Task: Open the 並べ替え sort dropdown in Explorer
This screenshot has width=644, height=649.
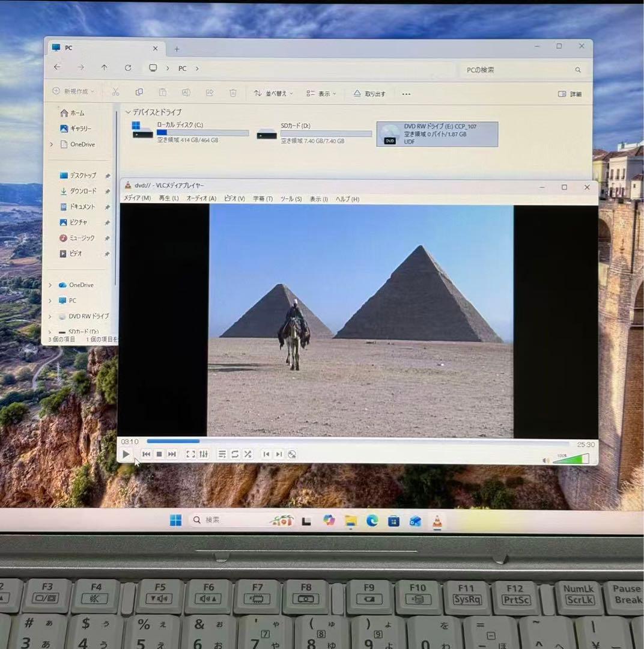Action: 275,93
